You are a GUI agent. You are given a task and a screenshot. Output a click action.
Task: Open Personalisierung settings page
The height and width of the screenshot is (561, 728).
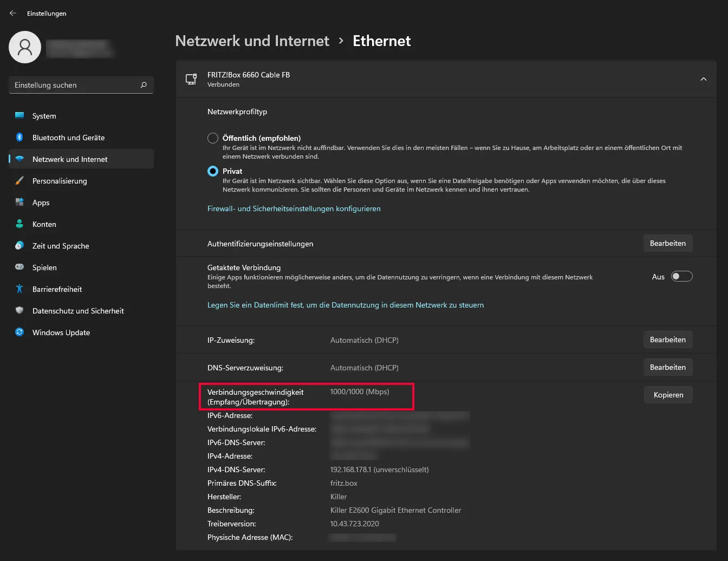[81, 181]
